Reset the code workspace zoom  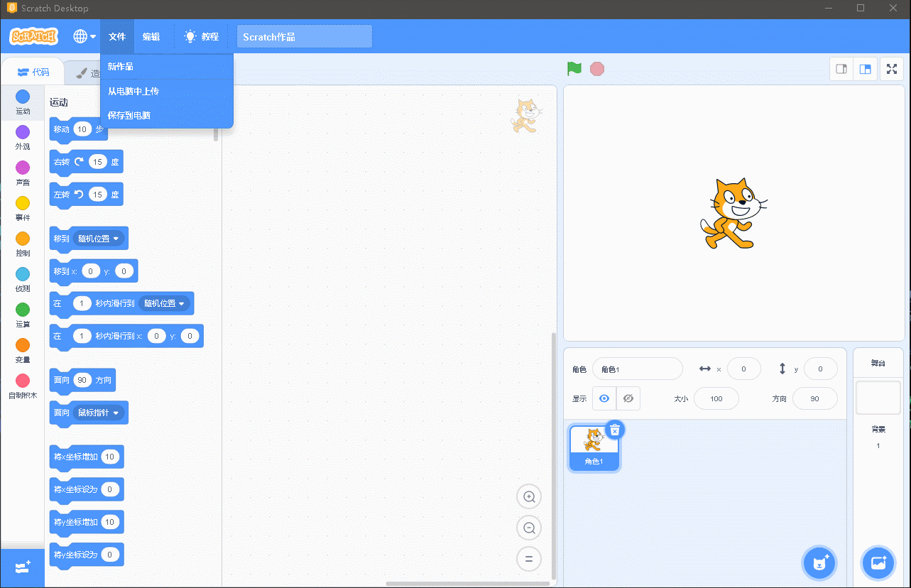[529, 559]
